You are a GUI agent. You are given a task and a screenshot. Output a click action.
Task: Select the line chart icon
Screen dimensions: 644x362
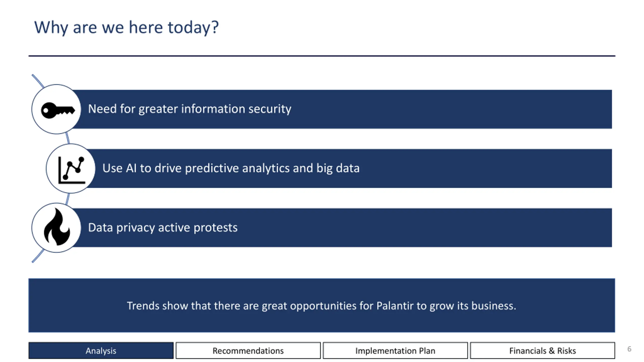click(71, 169)
